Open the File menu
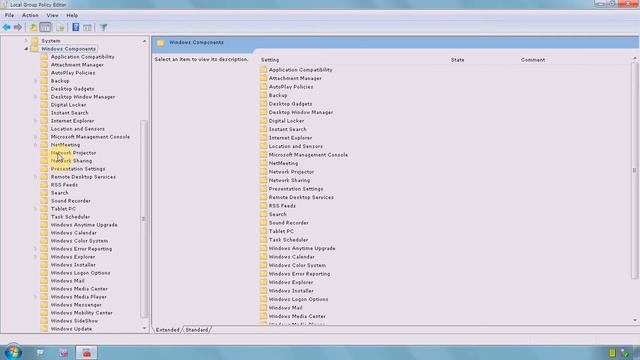The height and width of the screenshot is (360, 640). click(x=9, y=15)
